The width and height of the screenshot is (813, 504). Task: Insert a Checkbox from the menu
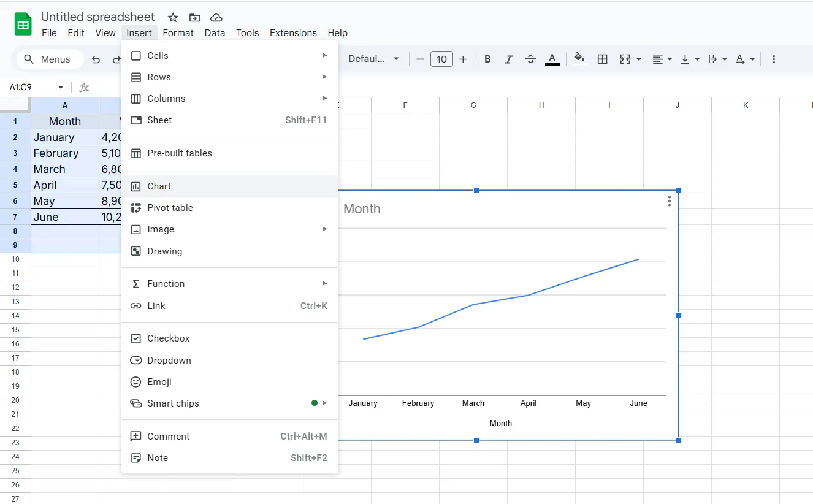(x=169, y=338)
